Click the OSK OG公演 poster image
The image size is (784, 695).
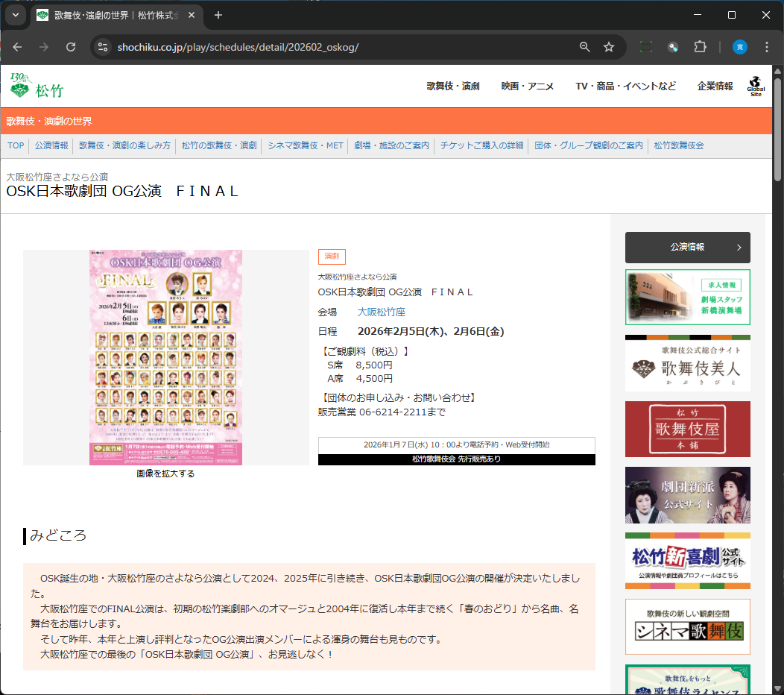pyautogui.click(x=165, y=357)
